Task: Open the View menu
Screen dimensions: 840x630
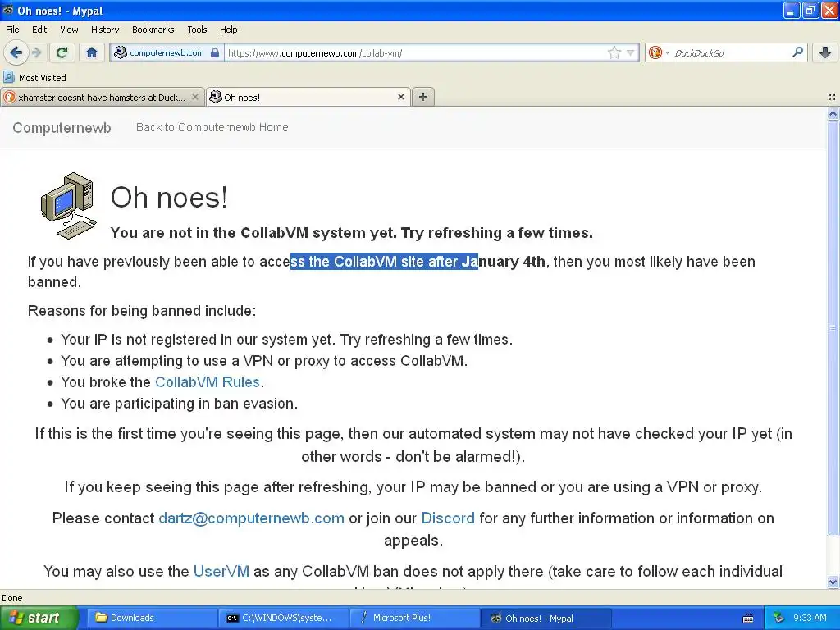Action: click(69, 30)
